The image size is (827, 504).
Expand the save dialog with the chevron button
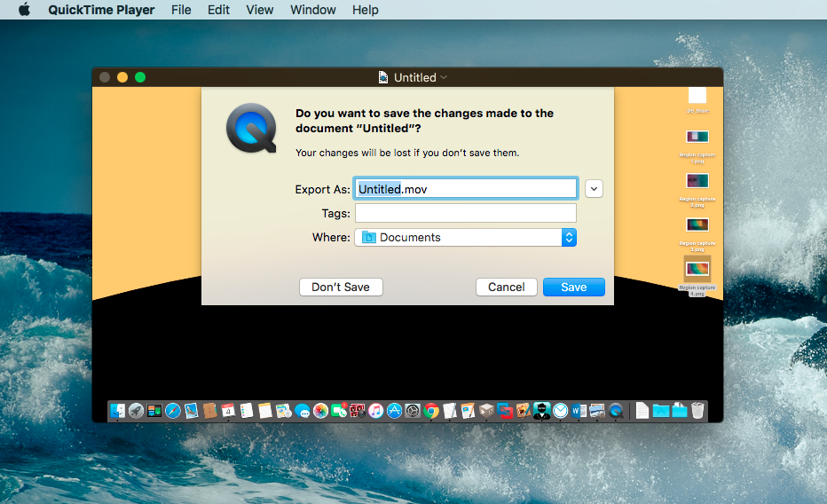(x=594, y=189)
